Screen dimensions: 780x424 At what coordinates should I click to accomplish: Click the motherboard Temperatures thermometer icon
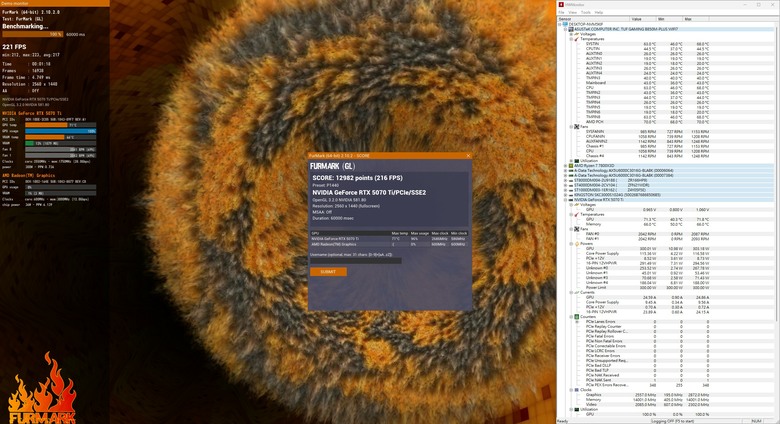577,39
